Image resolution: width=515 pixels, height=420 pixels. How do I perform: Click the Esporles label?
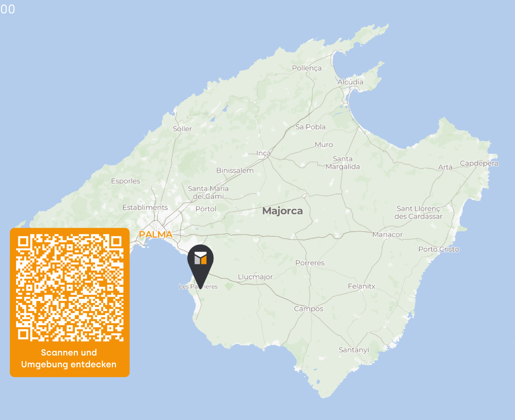(126, 181)
